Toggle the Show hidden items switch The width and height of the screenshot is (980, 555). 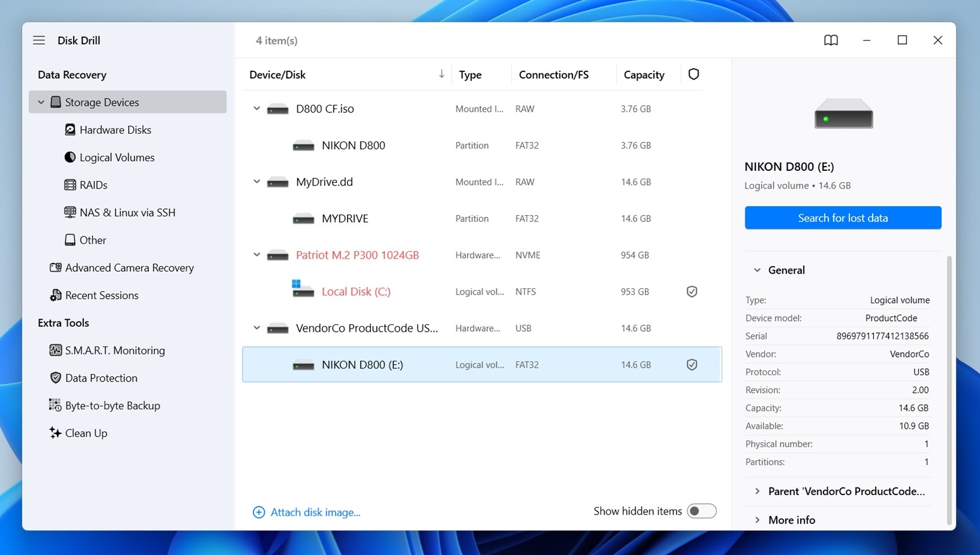(702, 511)
